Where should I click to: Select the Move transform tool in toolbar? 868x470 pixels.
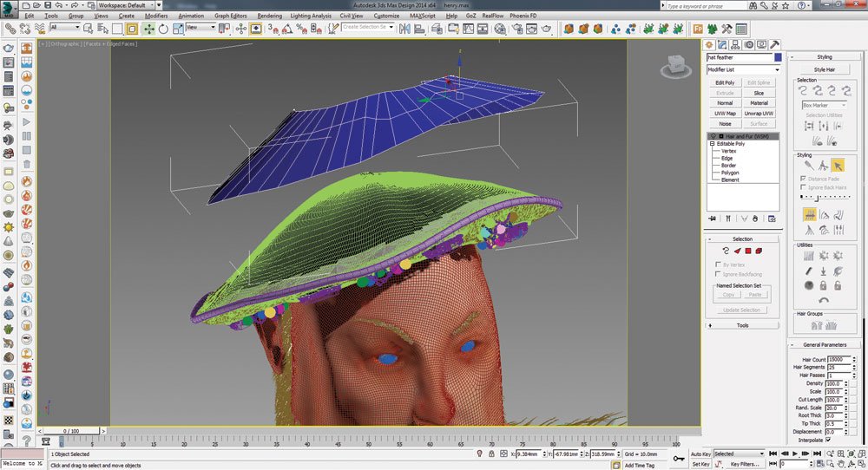[149, 29]
